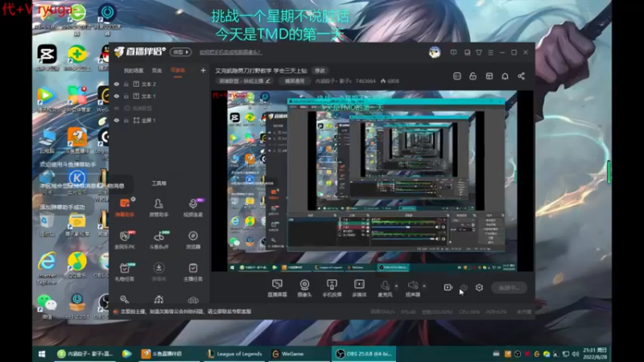Image resolution: width=644 pixels, height=362 pixels.
Task: Switch to the OBS window in the taskbar
Action: (x=364, y=354)
